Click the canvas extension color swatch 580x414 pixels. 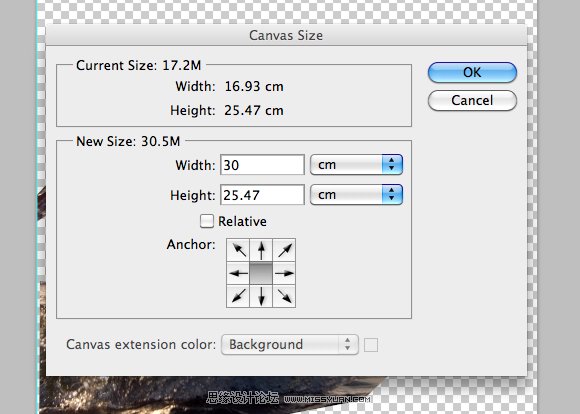371,345
